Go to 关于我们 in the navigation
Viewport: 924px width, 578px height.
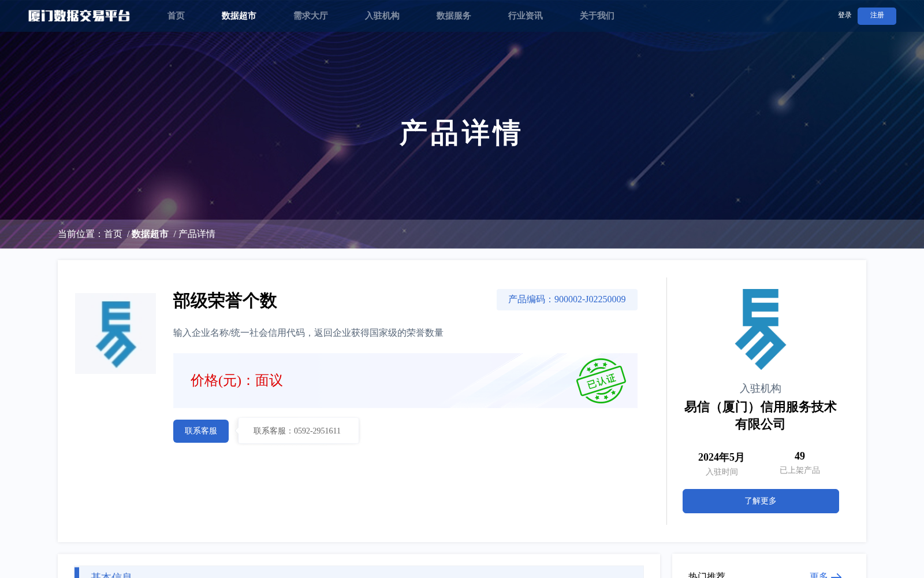[x=597, y=16]
